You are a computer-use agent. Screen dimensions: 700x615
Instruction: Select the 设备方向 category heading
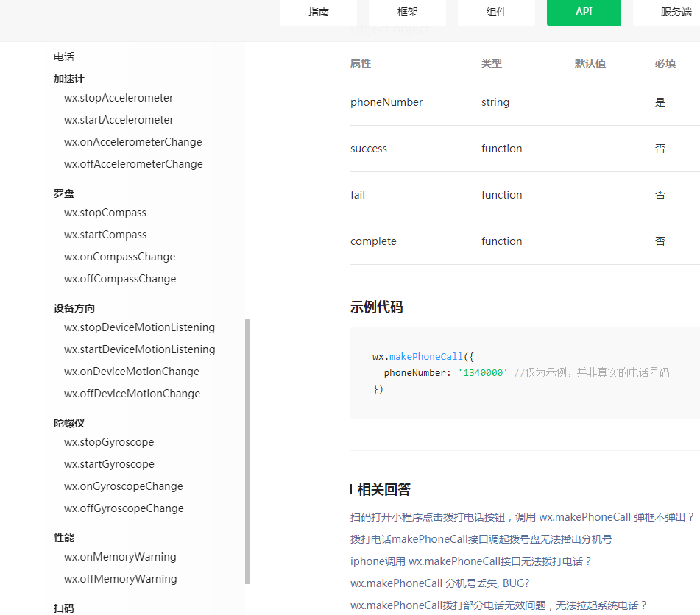click(74, 308)
